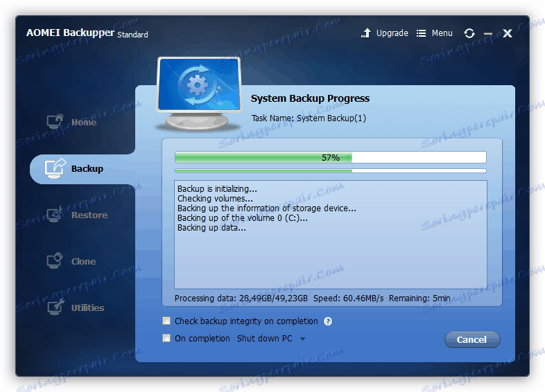This screenshot has width=545, height=392.
Task: Open the Home tab label
Action: pyautogui.click(x=84, y=122)
